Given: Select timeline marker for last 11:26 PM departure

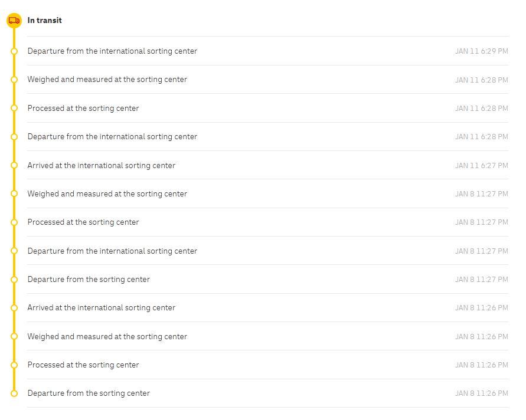Looking at the screenshot, I should coord(14,393).
